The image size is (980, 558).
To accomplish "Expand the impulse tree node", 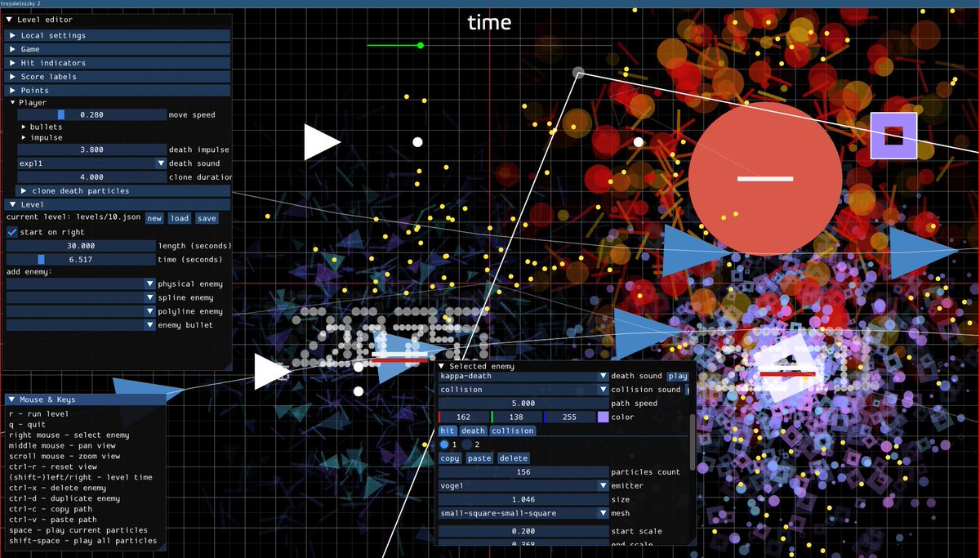I will pyautogui.click(x=24, y=138).
